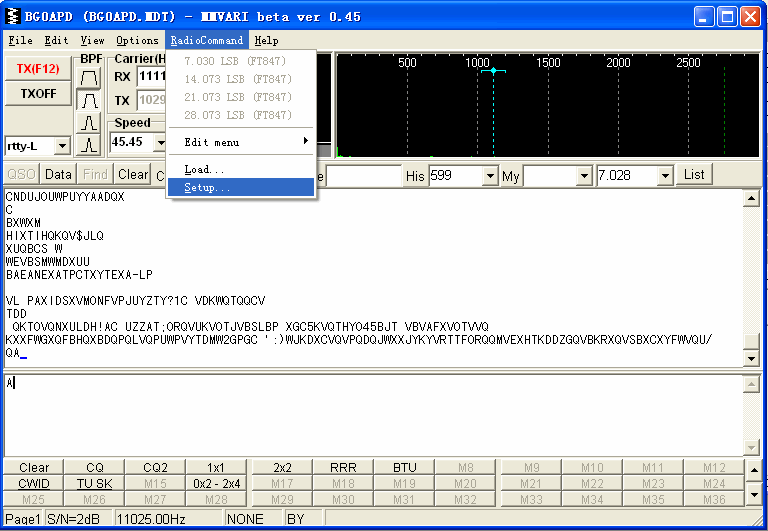The image size is (768, 531).
Task: Close the RadioCommand menu header
Action: tap(207, 40)
